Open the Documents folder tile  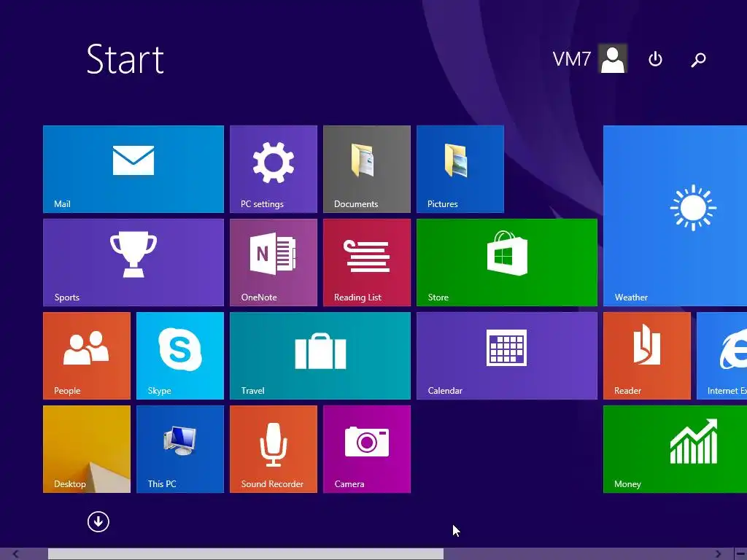coord(367,169)
